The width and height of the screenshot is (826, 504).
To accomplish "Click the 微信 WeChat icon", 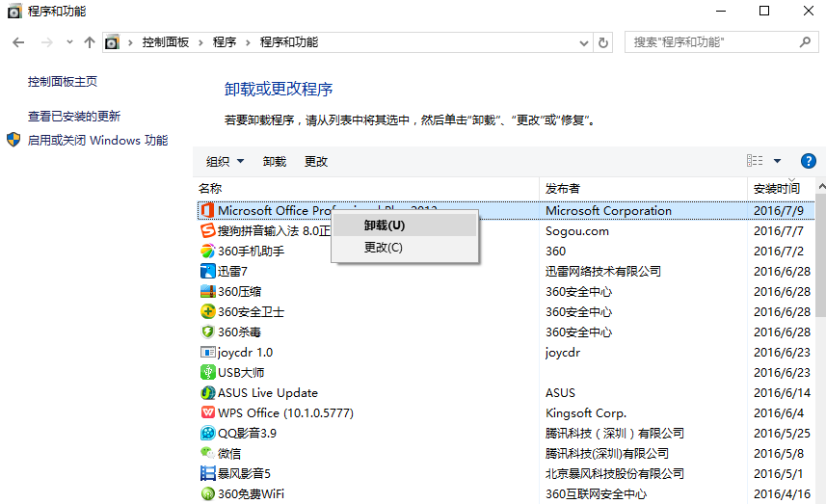I will tap(207, 452).
